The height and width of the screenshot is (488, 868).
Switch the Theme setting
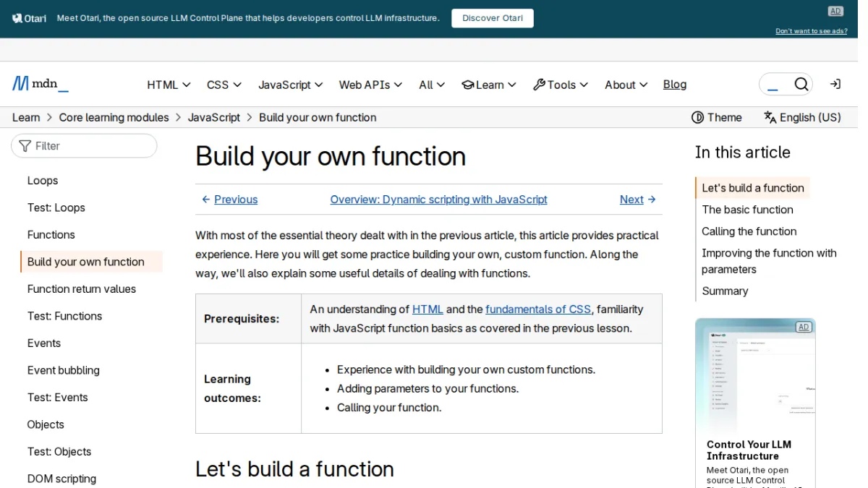click(x=717, y=117)
